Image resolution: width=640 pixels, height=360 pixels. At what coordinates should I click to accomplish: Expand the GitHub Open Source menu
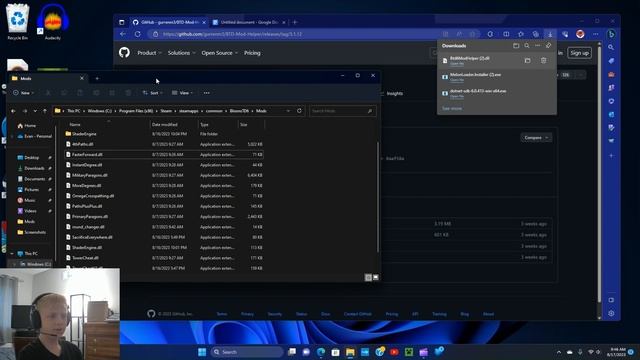220,53
